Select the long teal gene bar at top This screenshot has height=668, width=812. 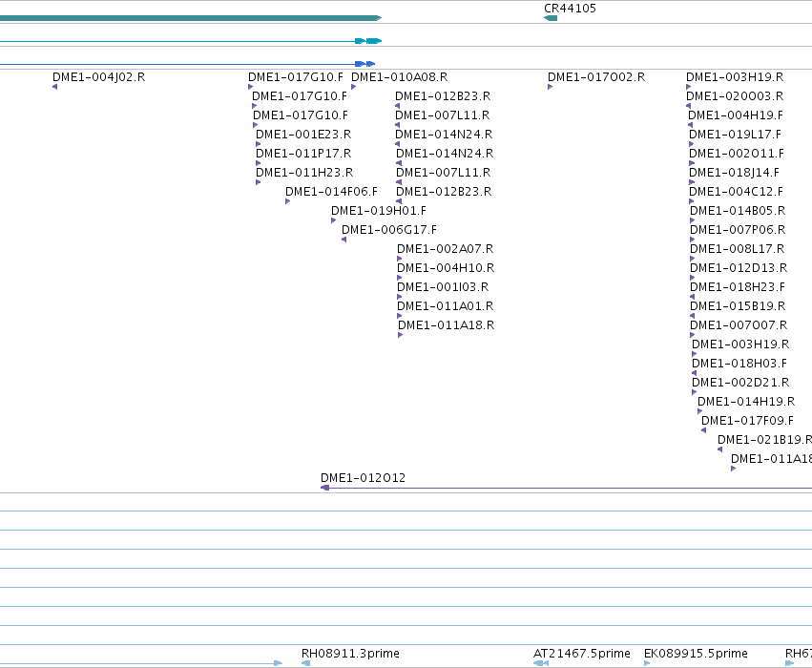[191, 18]
